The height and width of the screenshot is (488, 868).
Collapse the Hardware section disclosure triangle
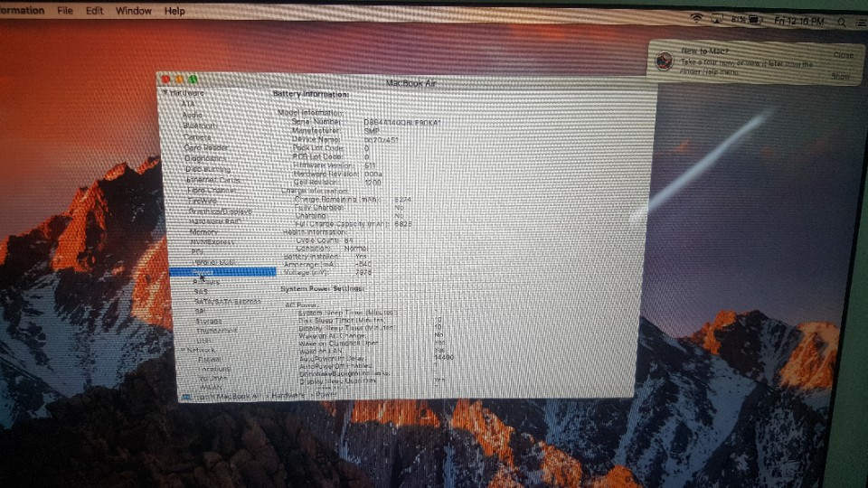tap(165, 92)
